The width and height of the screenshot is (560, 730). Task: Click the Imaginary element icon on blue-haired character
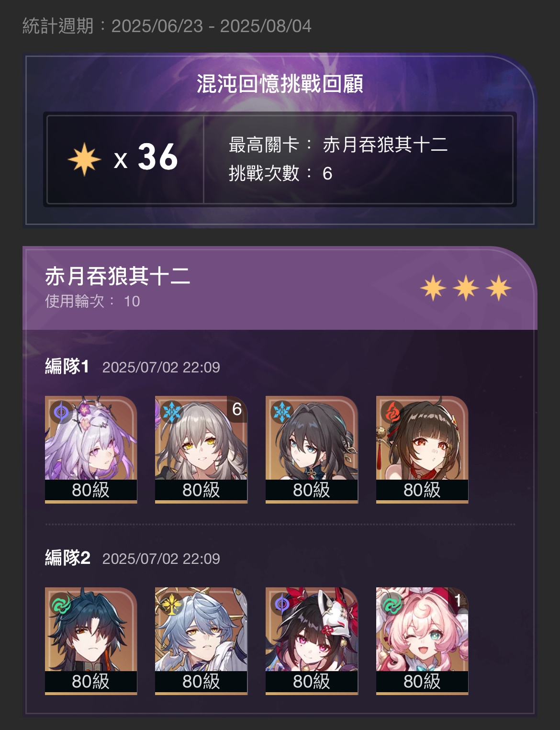[x=171, y=604]
